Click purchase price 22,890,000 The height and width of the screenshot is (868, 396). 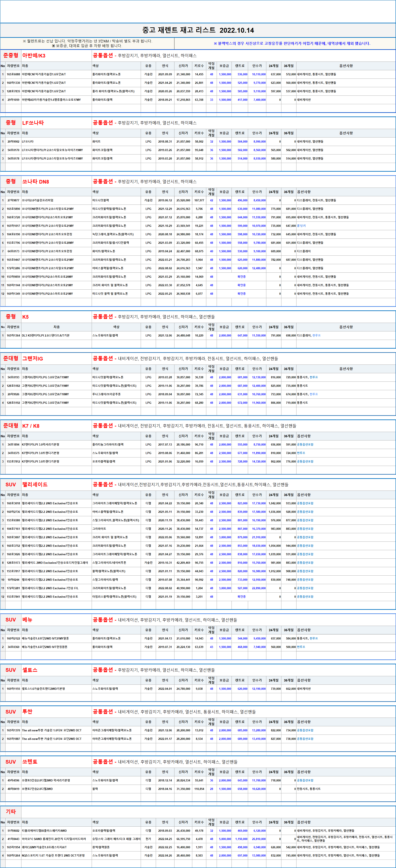tap(259, 588)
